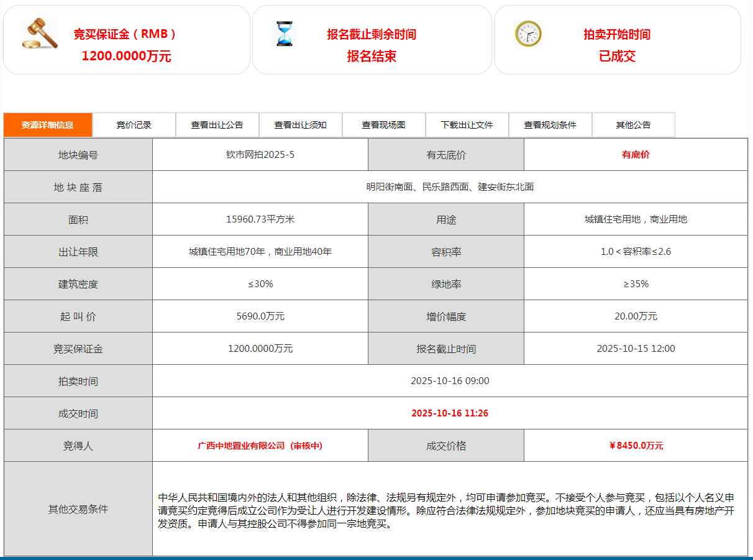
Task: Click the deposit amount in the top card
Action: point(126,57)
